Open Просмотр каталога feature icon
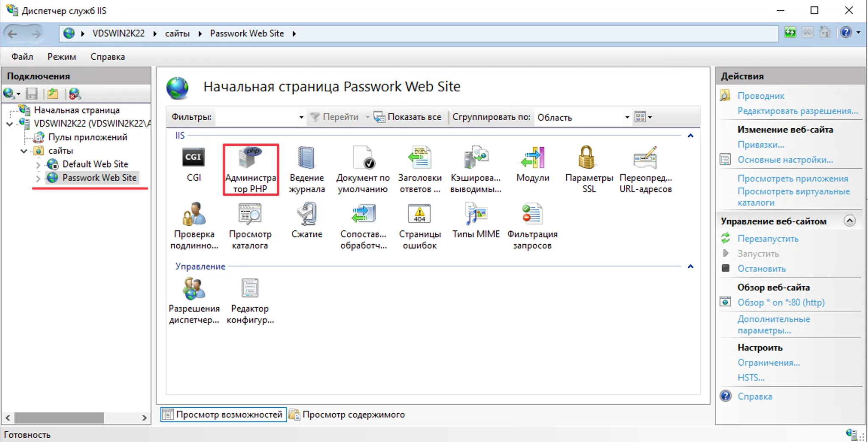This screenshot has width=868, height=442. coord(250,214)
